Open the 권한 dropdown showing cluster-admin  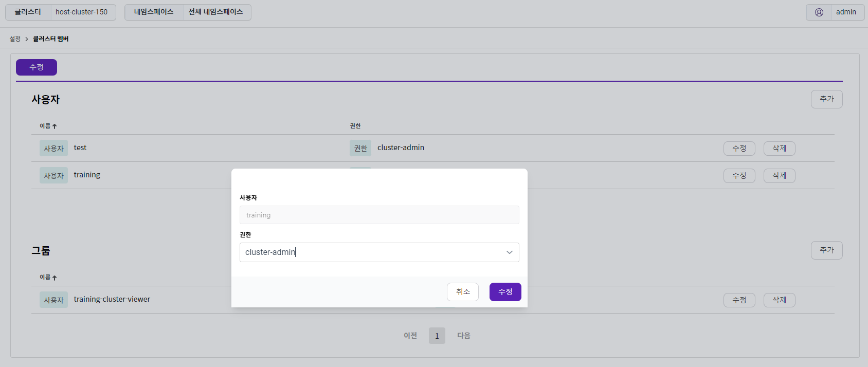pos(379,252)
